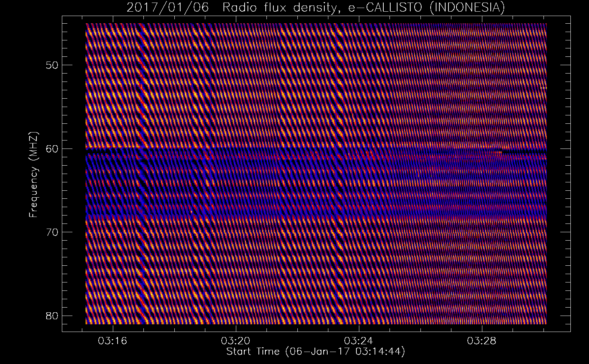
Task: Click the "70" frequency tick label
Action: point(52,232)
